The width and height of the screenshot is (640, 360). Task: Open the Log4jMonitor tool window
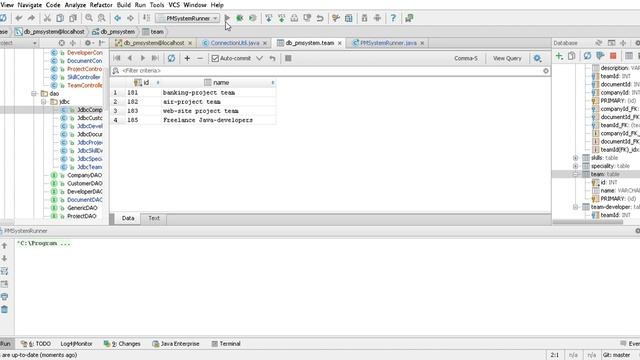[x=76, y=344]
